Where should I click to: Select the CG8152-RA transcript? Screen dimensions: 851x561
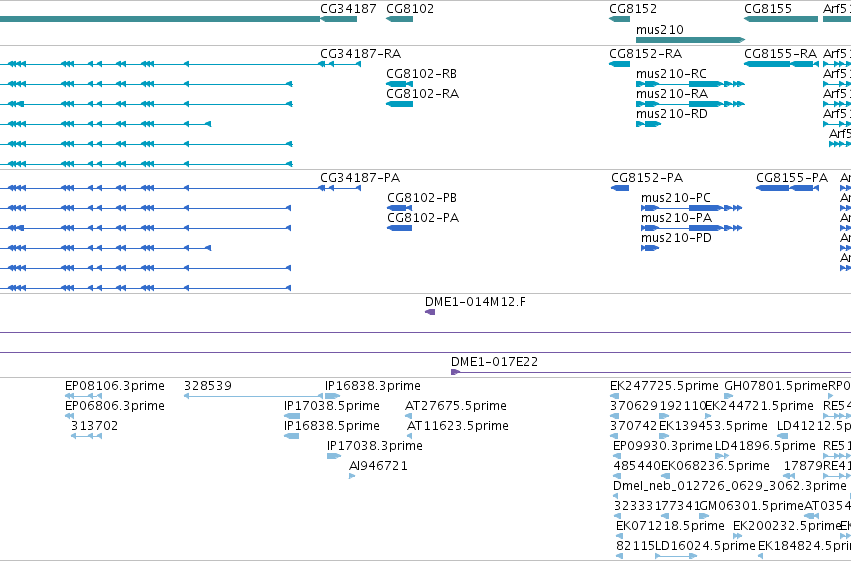tap(645, 54)
